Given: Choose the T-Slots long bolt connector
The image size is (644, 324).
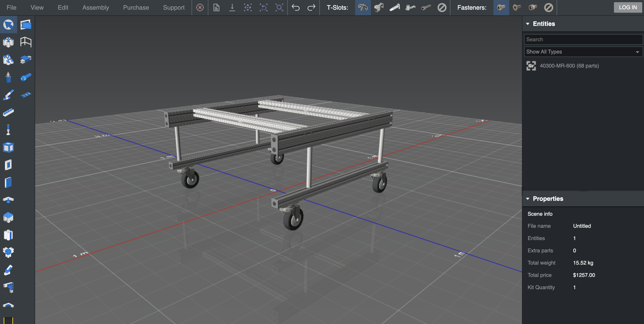Looking at the screenshot, I should click(x=426, y=7).
